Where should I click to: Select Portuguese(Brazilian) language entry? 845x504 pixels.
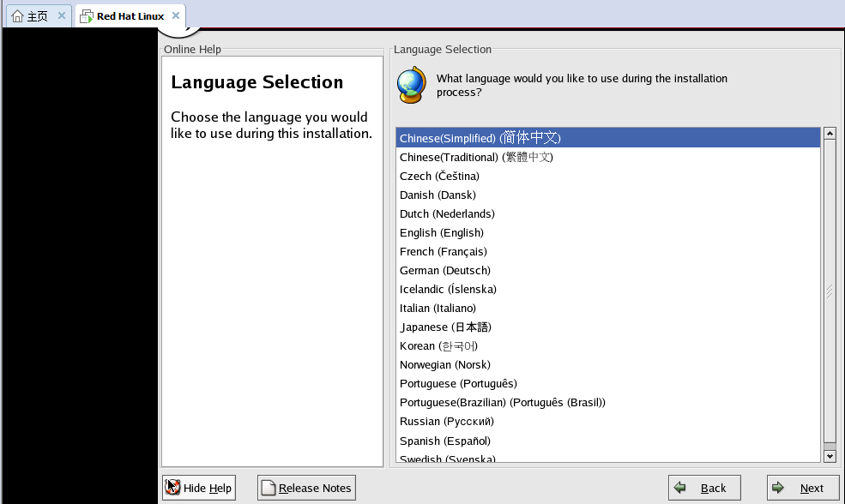pos(608,402)
